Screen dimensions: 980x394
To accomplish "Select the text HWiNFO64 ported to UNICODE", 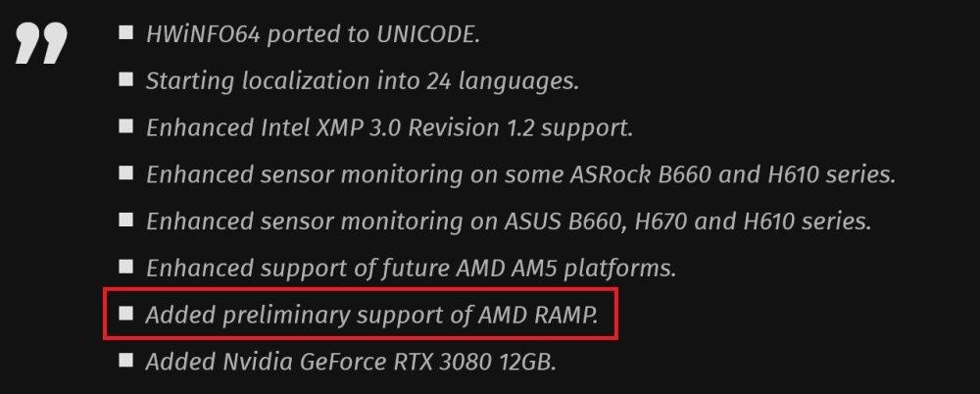I will [x=314, y=34].
